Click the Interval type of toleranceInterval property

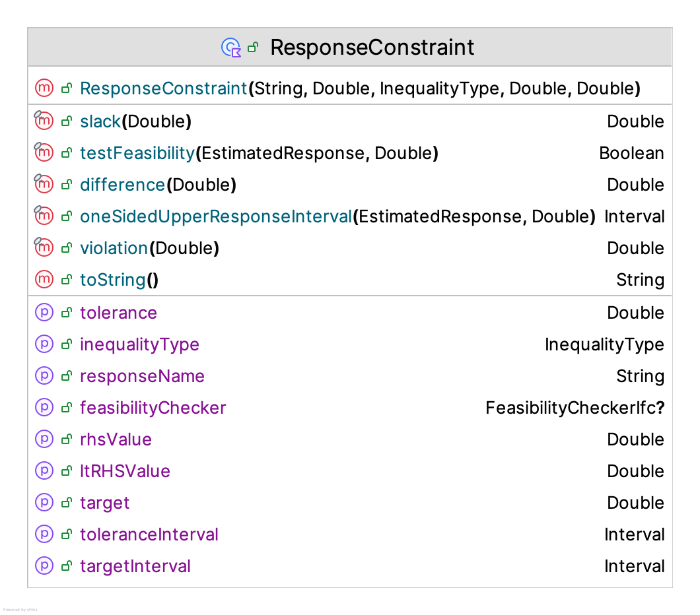635,534
